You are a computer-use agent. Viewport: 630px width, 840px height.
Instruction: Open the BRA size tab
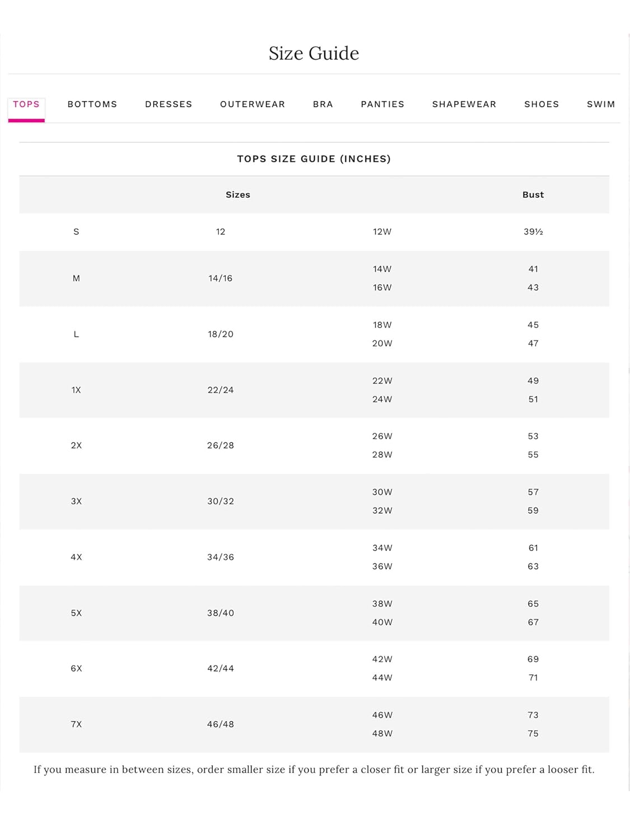tap(323, 105)
